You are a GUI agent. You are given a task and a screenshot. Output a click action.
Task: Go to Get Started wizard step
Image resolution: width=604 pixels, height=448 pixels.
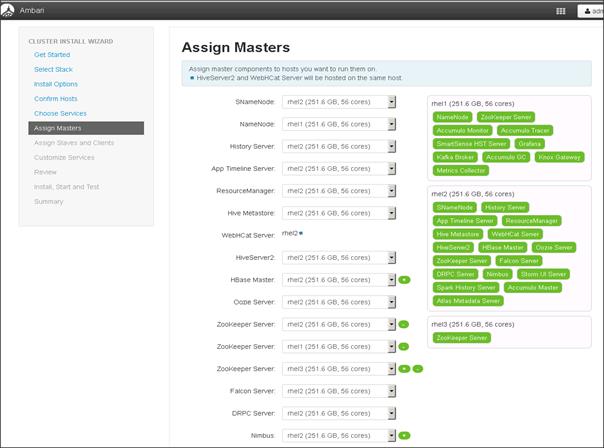tap(52, 55)
